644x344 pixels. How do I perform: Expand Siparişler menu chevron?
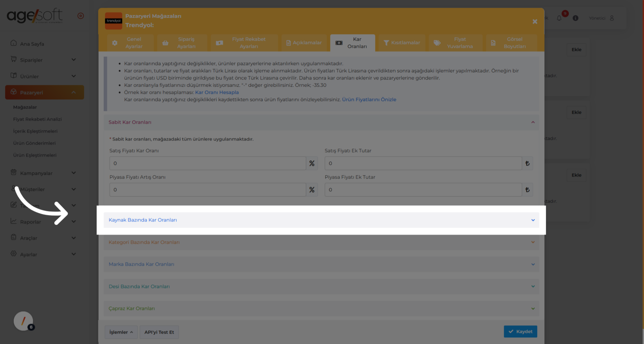coord(74,60)
